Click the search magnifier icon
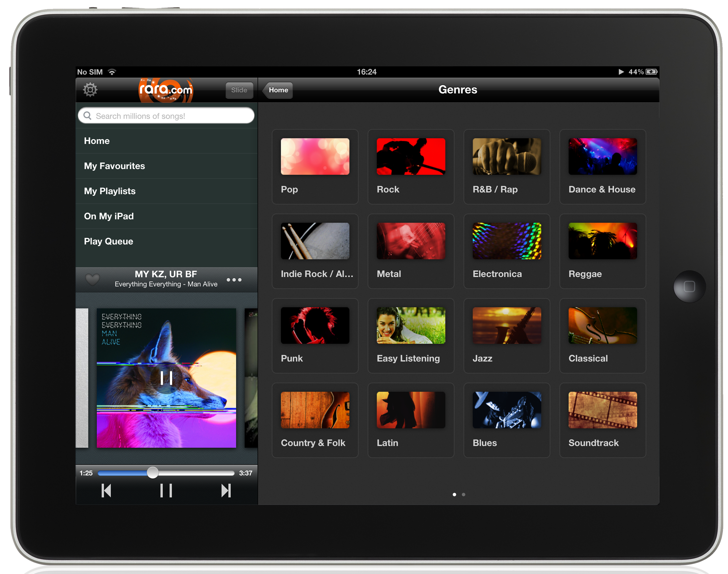 tap(87, 116)
